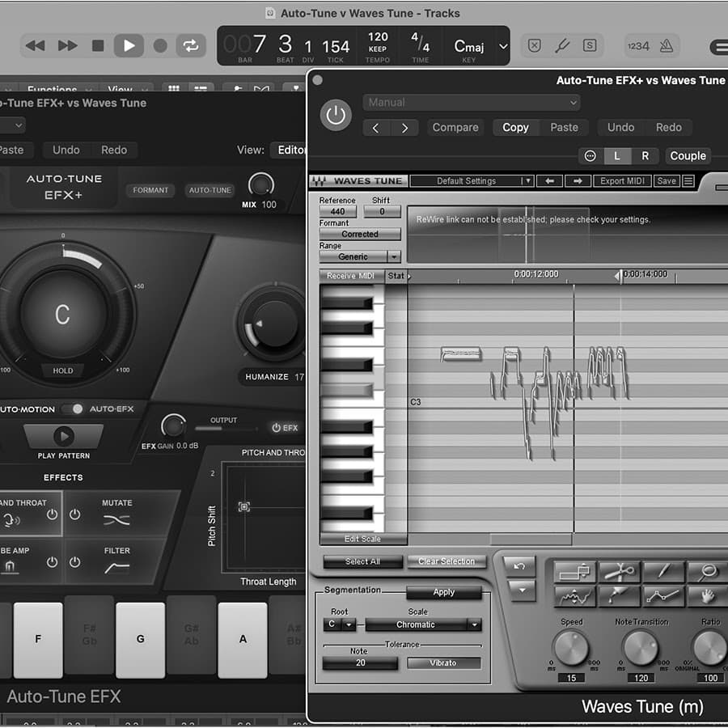Open the Range dropdown showing Generic
The image size is (728, 728).
click(359, 256)
